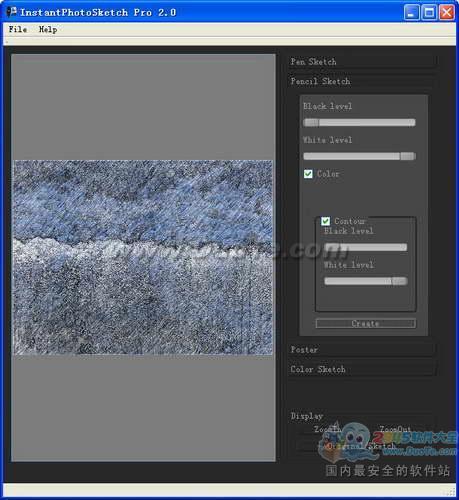
Task: Uncheck the Contour checkbox
Action: pyautogui.click(x=326, y=221)
